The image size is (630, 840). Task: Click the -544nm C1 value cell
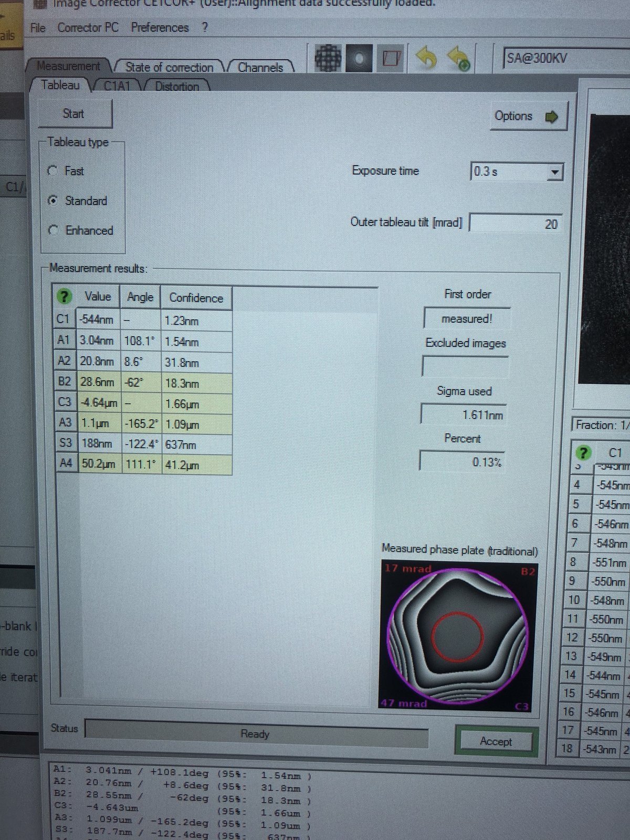tap(98, 320)
